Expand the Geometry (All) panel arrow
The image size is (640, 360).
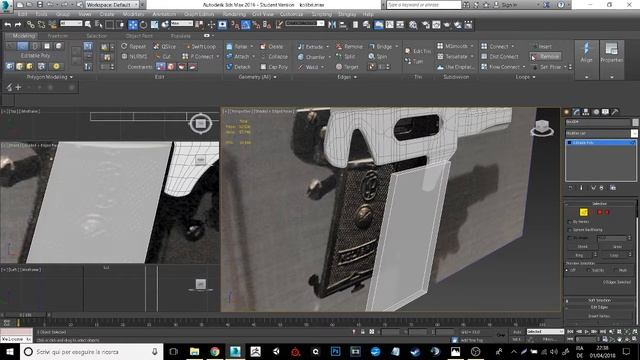276,77
